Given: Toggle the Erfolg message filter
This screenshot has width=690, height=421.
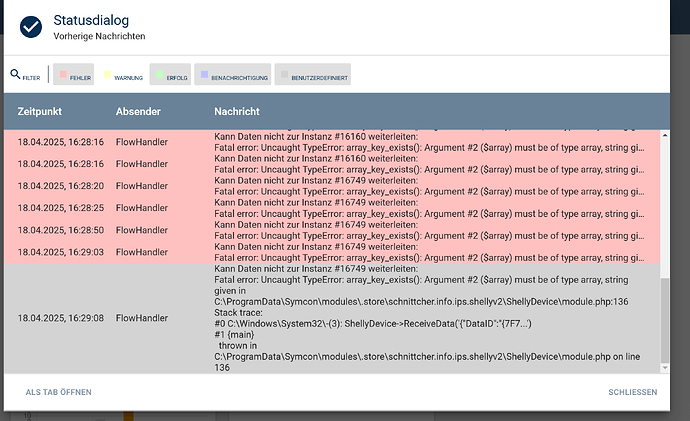Looking at the screenshot, I should [x=170, y=75].
